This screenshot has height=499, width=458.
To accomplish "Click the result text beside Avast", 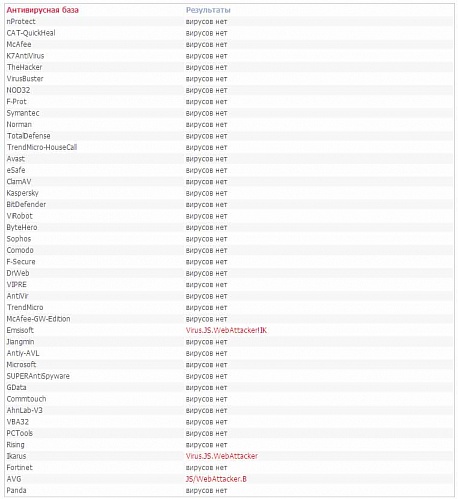I will pos(206,159).
